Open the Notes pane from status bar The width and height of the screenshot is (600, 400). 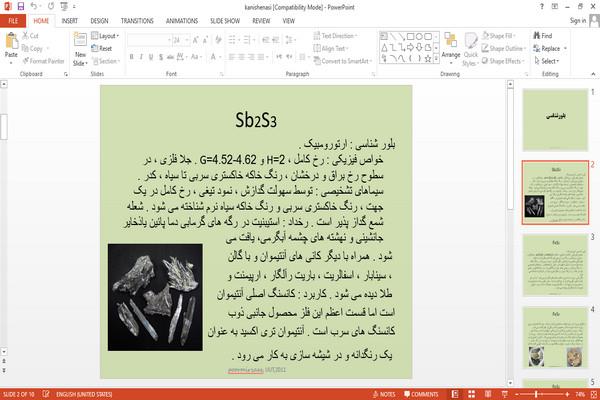pos(384,394)
